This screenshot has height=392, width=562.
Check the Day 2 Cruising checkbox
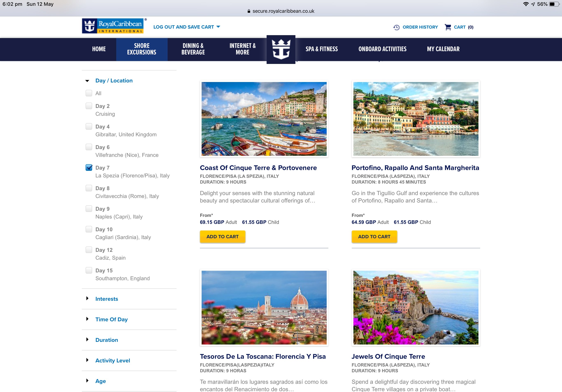tap(89, 106)
